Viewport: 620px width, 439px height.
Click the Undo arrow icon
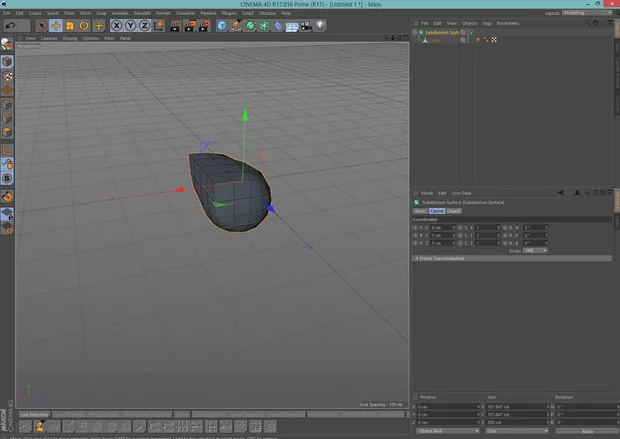point(10,25)
